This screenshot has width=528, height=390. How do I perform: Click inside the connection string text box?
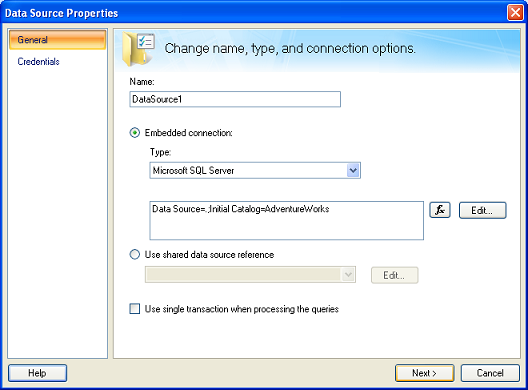(x=287, y=221)
